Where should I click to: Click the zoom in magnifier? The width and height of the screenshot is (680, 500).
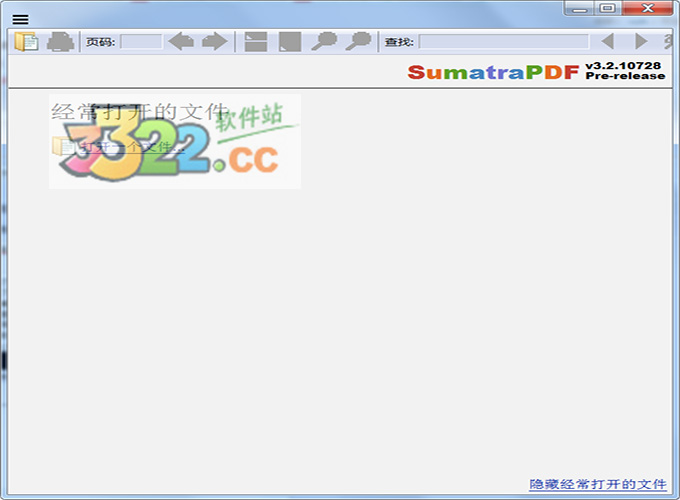click(x=358, y=42)
